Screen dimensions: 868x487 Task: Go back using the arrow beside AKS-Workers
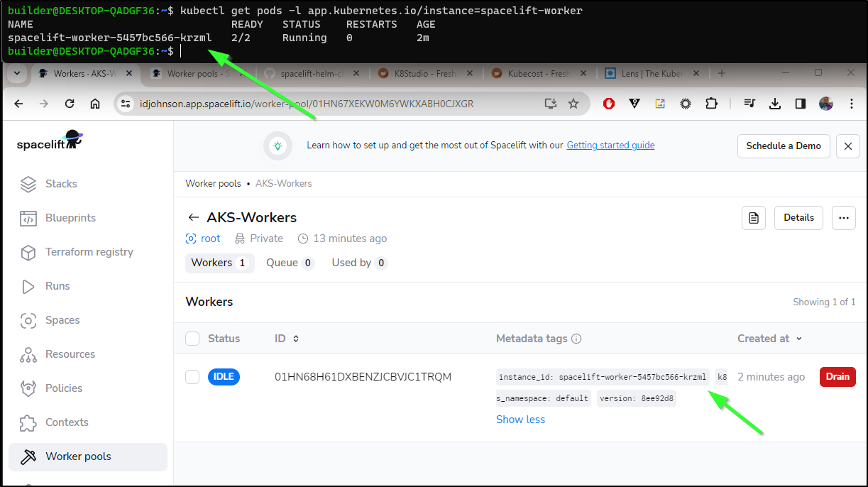(193, 217)
